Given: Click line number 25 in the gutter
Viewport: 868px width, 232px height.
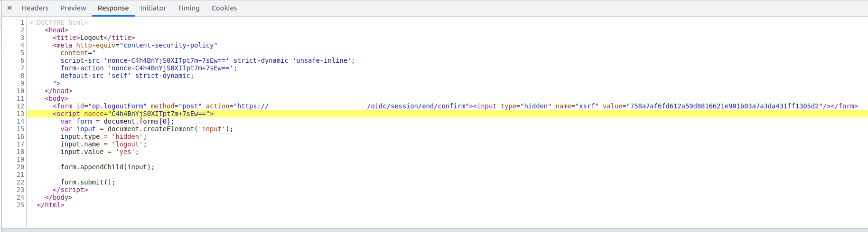Looking at the screenshot, I should click(20, 205).
